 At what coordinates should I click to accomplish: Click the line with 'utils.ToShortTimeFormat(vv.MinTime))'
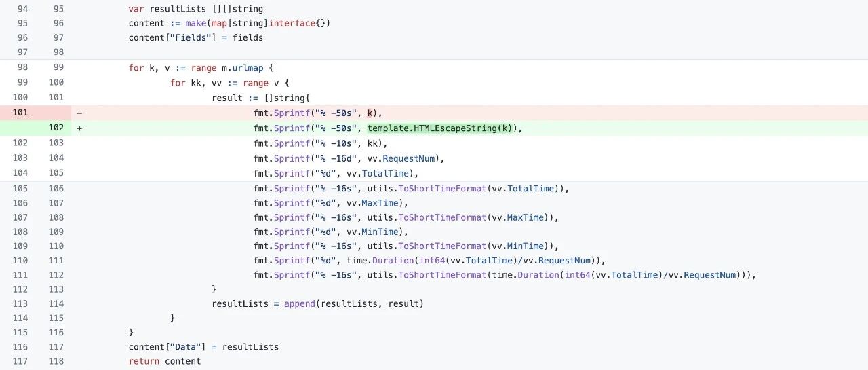pos(406,246)
